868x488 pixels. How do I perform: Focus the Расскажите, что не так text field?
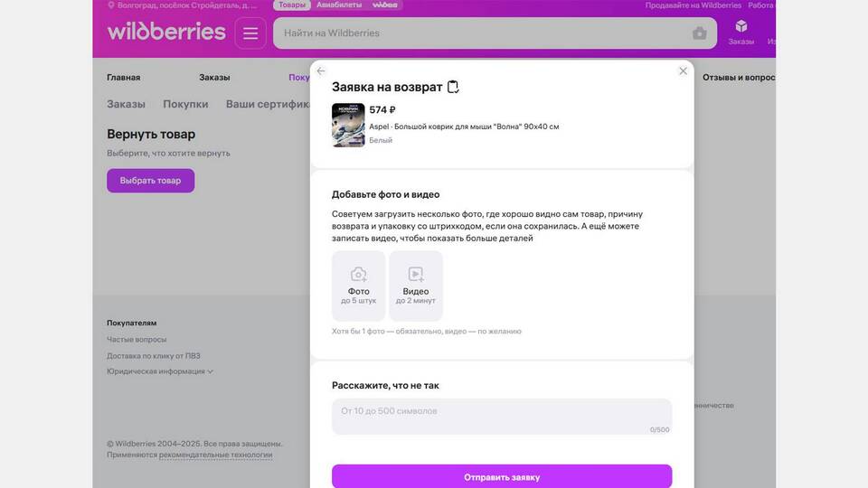click(502, 417)
